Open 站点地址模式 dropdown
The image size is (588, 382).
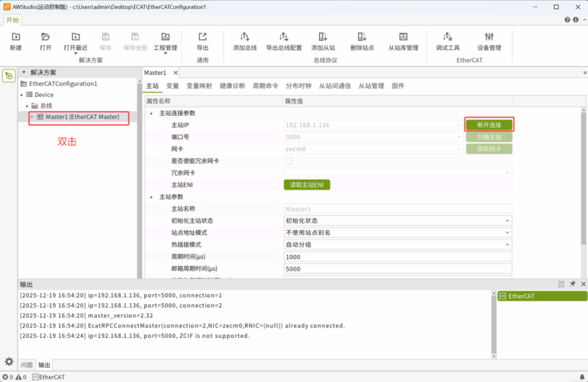[x=507, y=233]
